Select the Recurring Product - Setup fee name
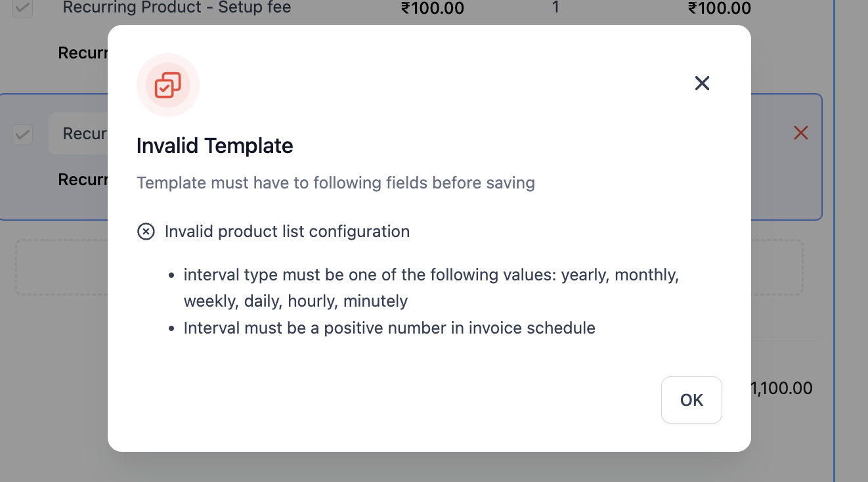868x482 pixels. pyautogui.click(x=177, y=9)
